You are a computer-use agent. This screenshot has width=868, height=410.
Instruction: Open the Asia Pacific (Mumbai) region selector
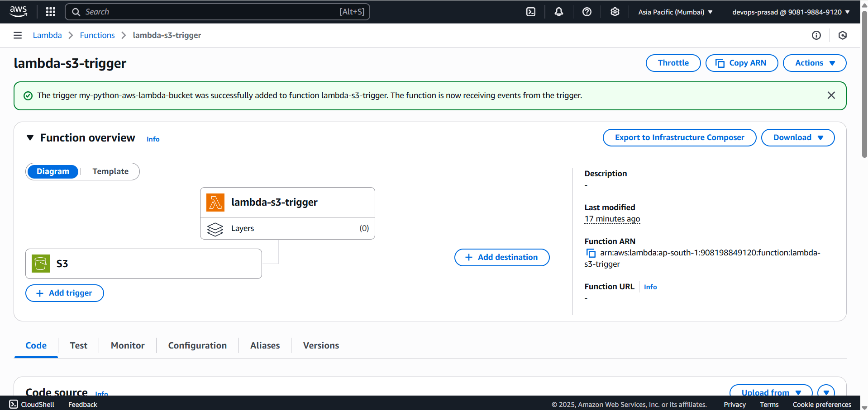coord(675,11)
